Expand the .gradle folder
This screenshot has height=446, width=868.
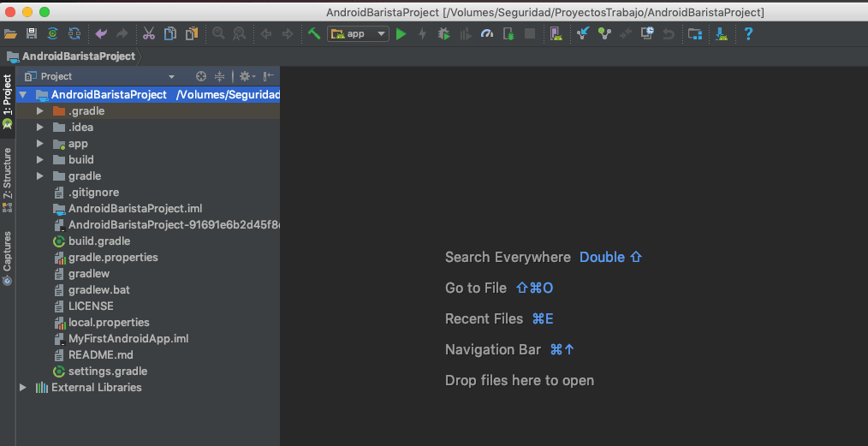tap(40, 111)
